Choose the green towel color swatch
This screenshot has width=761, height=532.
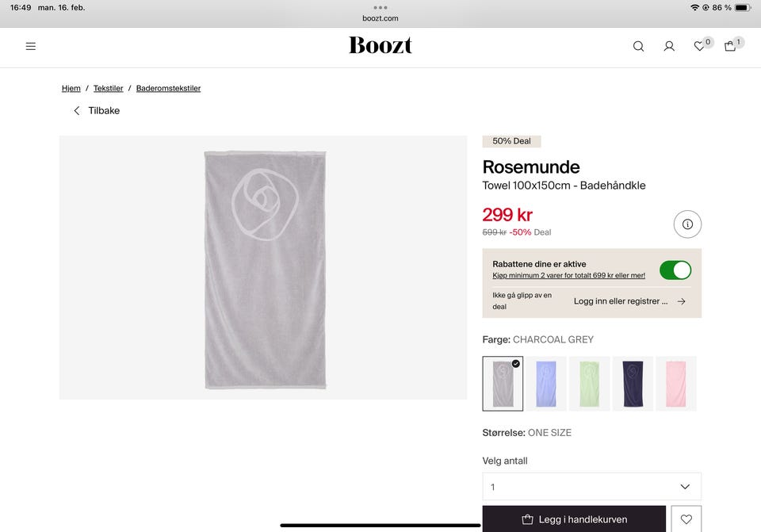point(589,384)
